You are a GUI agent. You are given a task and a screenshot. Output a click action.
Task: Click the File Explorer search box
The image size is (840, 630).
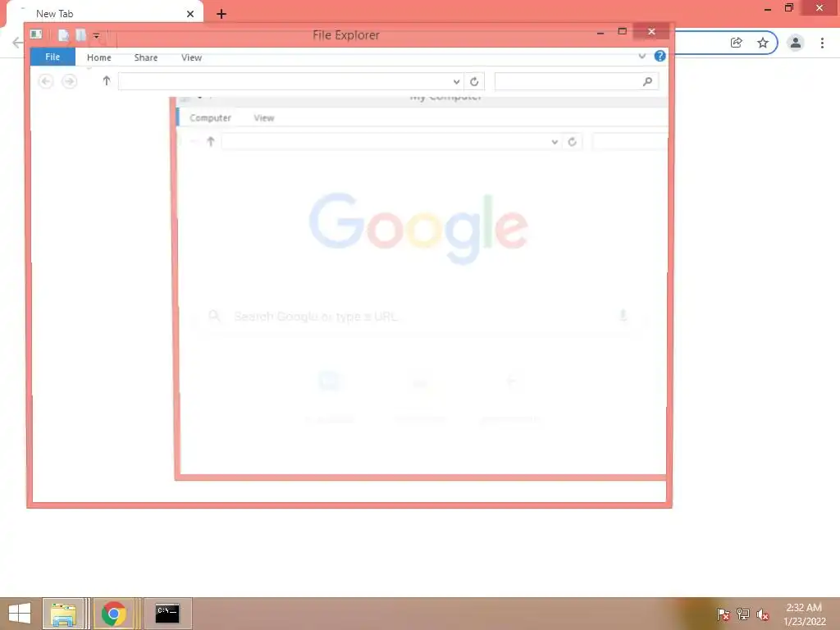[x=577, y=81]
